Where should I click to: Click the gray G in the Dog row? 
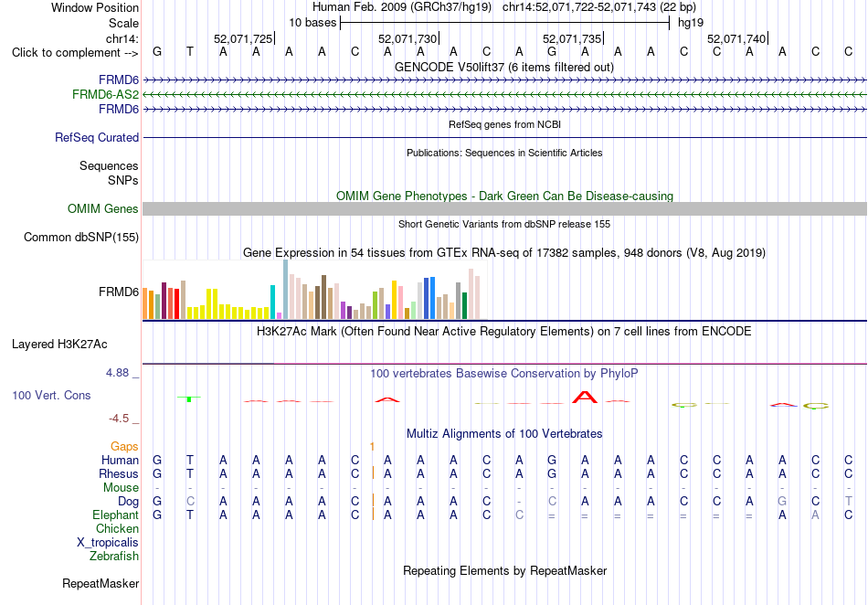pos(782,502)
